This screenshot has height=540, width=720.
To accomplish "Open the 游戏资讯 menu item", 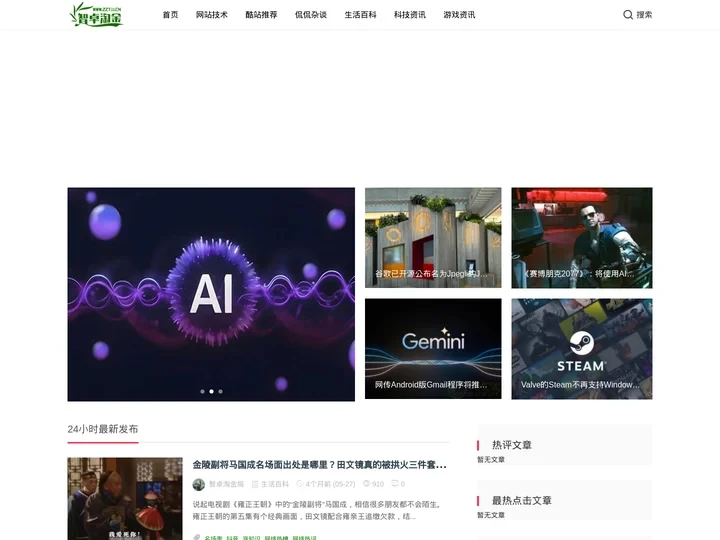I will tap(460, 15).
